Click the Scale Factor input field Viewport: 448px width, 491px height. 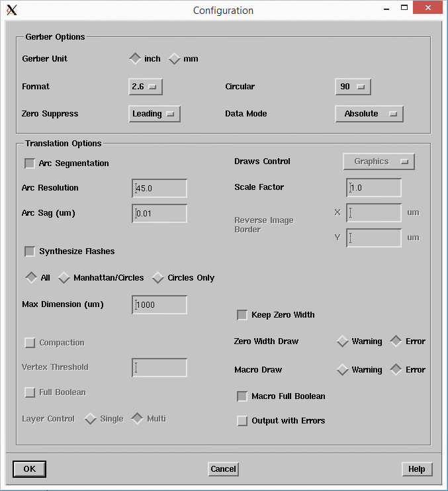[374, 187]
